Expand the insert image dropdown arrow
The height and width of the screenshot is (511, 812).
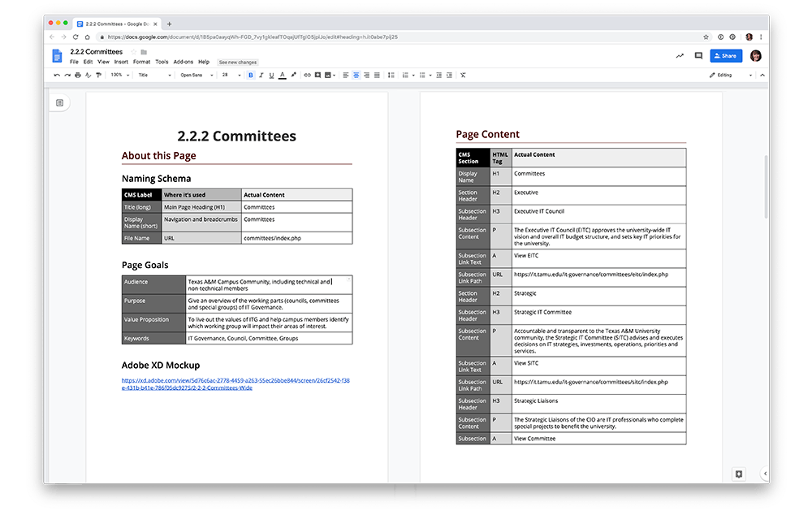[x=334, y=76]
